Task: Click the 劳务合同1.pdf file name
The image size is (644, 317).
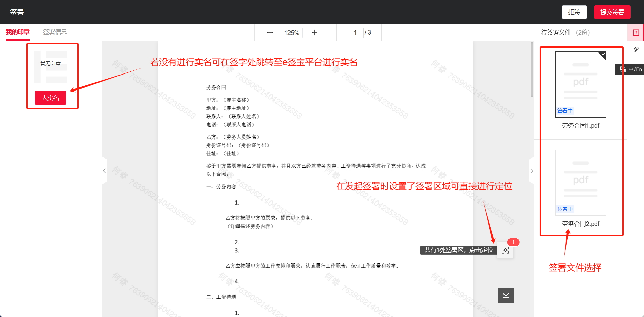Action: click(x=581, y=126)
